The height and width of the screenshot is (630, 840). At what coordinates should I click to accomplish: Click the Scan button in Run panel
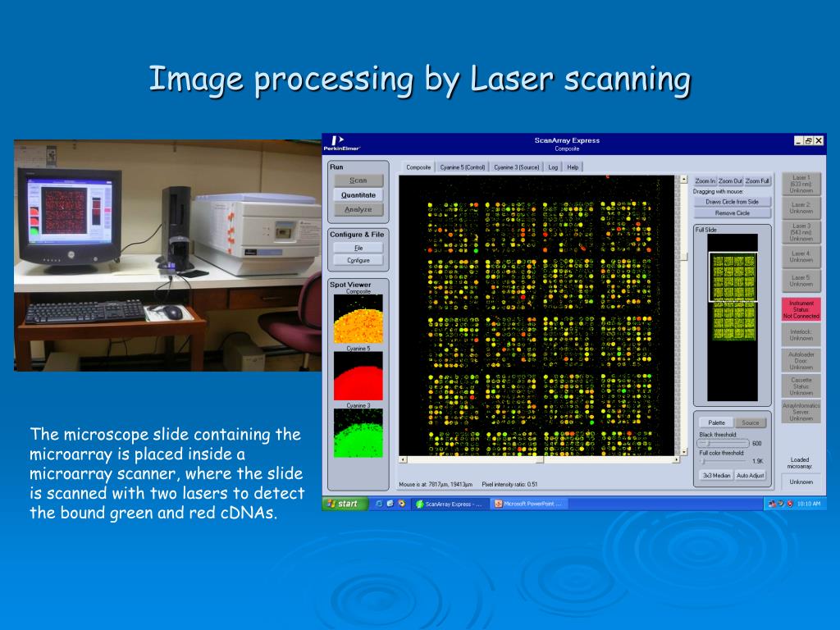click(358, 180)
